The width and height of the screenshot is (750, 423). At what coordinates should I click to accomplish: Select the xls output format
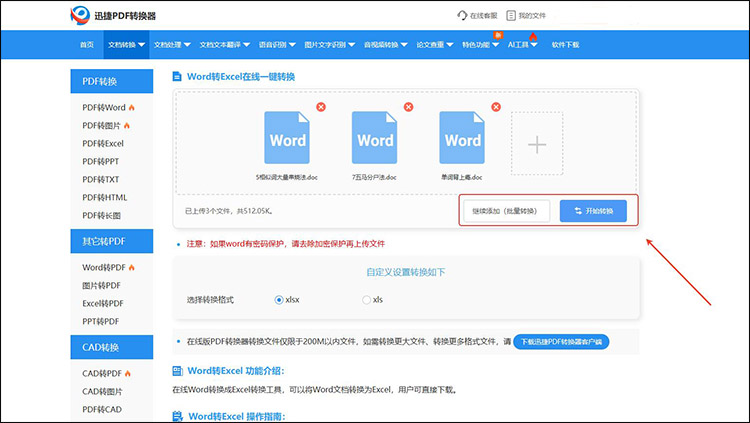click(x=366, y=300)
